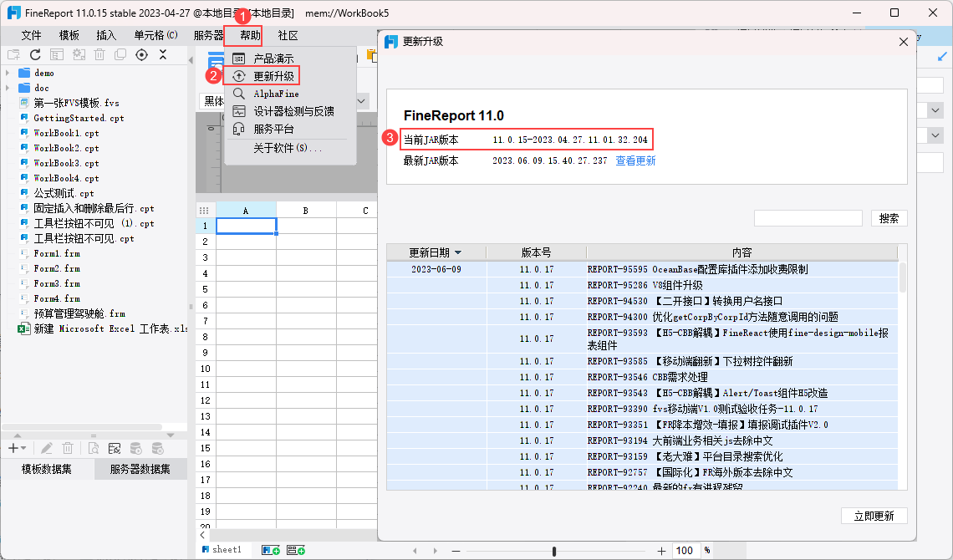Click the dataset panel up triangle
Screen dimensions: 953x560
point(17,435)
